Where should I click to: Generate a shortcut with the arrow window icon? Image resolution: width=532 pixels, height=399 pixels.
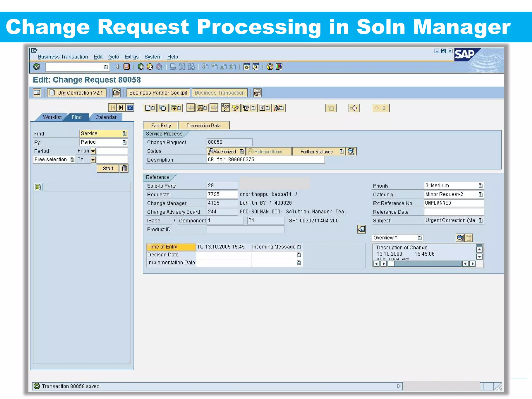tap(256, 67)
